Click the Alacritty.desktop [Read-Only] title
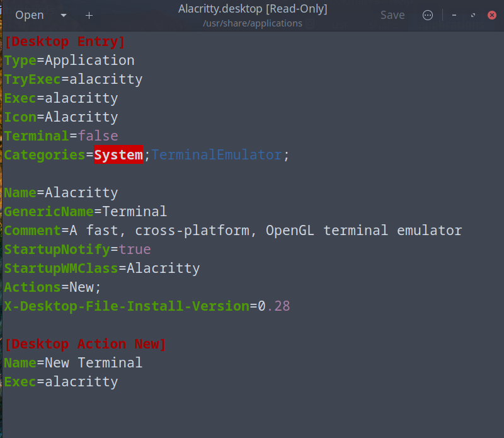The image size is (504, 438). tap(252, 9)
